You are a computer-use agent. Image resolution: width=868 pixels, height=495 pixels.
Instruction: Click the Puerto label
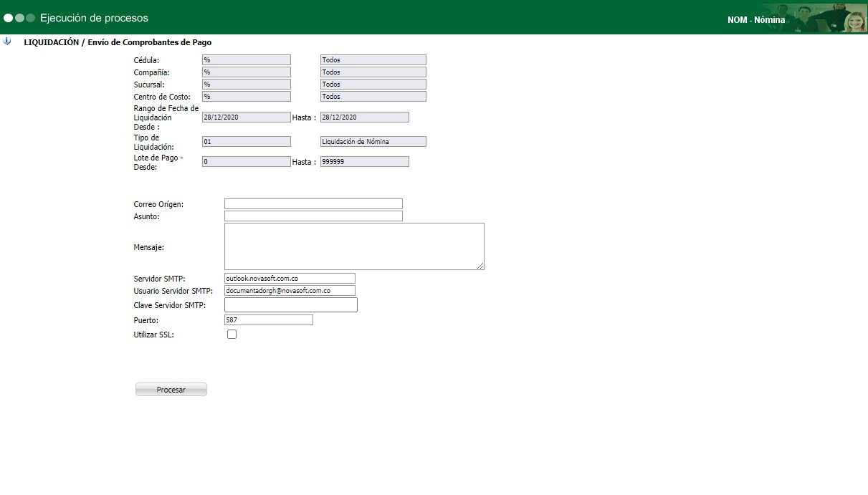pos(146,320)
